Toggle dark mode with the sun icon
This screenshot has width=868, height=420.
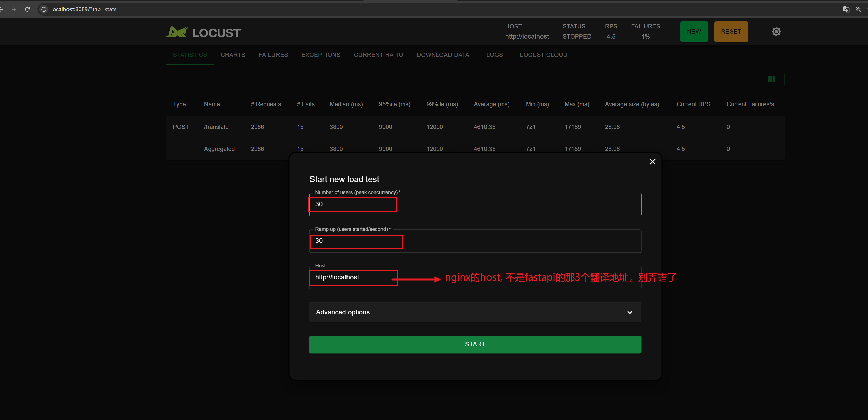coord(776,32)
